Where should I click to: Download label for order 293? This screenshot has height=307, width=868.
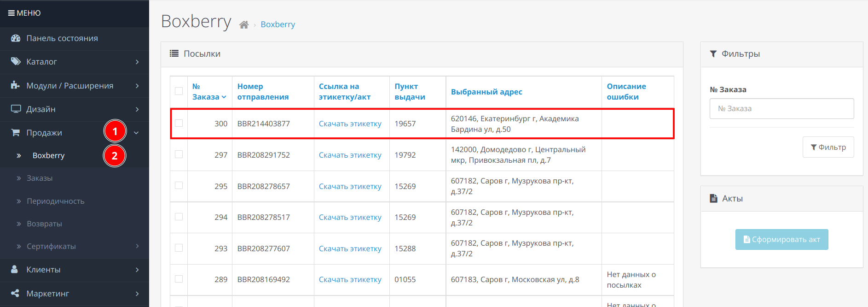[x=350, y=248]
